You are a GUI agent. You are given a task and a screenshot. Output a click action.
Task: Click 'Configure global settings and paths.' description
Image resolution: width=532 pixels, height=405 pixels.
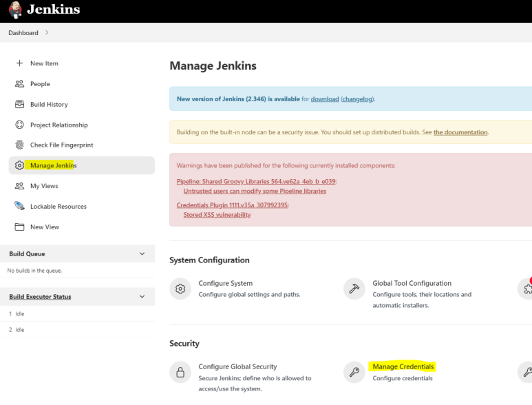pos(249,294)
